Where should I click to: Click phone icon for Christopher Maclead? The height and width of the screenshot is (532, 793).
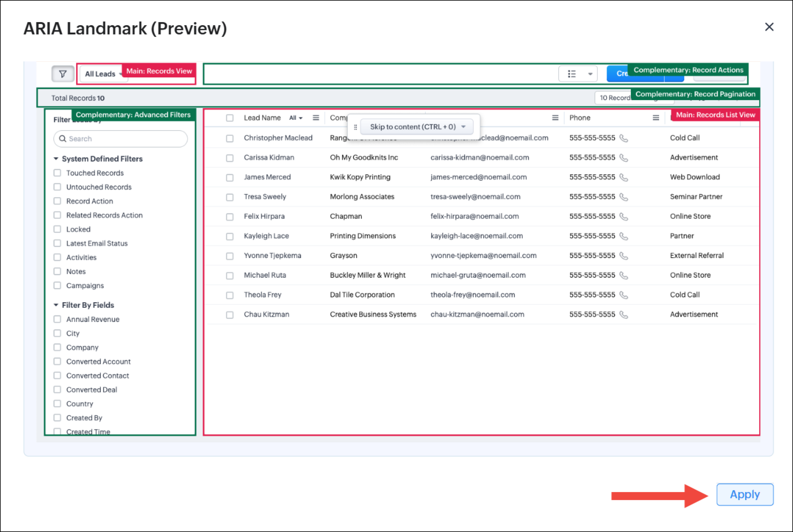click(x=623, y=138)
